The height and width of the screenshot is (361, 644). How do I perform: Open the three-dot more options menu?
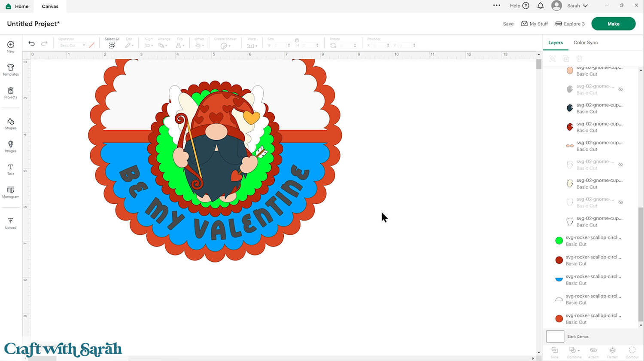(496, 6)
